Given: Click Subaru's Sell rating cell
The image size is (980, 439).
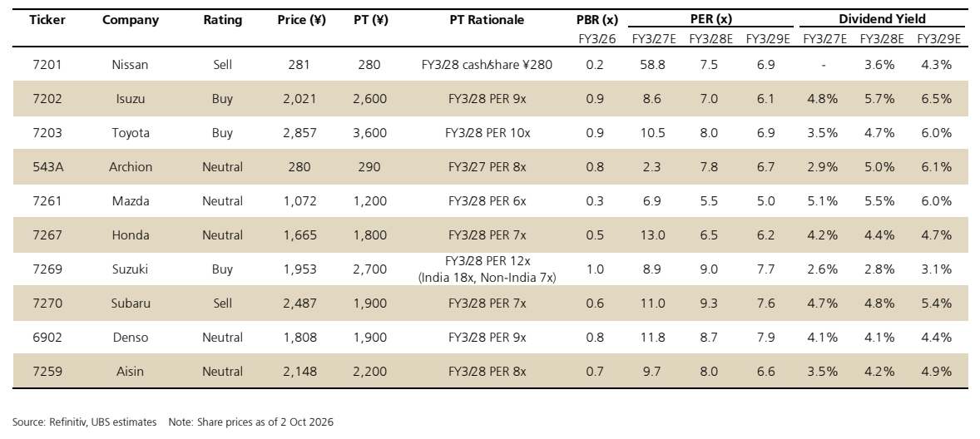Looking at the screenshot, I should tap(222, 303).
